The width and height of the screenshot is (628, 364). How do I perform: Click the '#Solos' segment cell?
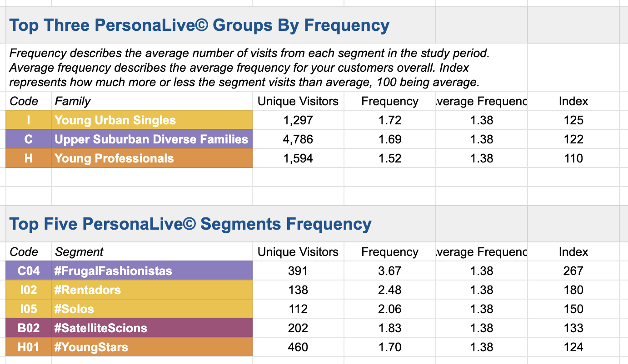coord(152,309)
